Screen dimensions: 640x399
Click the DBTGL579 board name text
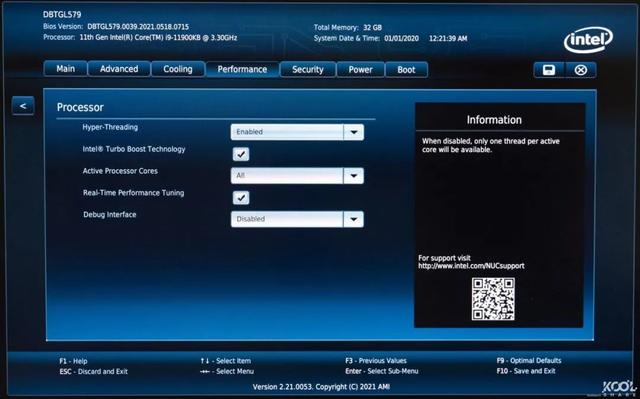[x=62, y=15]
